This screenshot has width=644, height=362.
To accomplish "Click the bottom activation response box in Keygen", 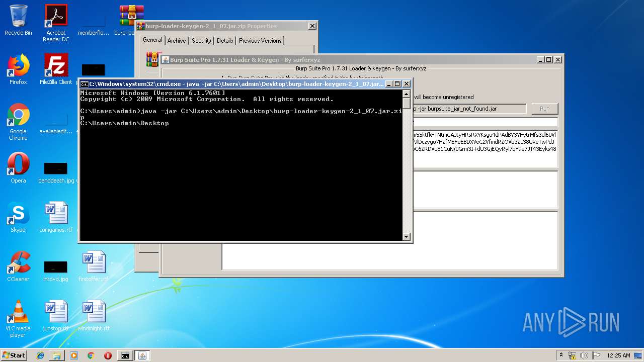I will 390,241.
